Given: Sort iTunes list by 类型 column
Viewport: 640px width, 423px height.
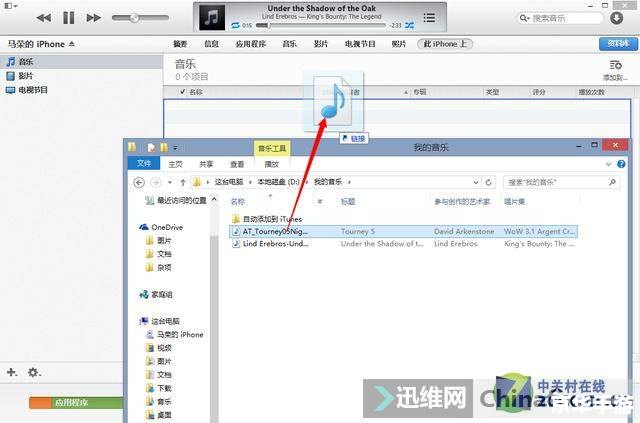Looking at the screenshot, I should click(x=492, y=92).
